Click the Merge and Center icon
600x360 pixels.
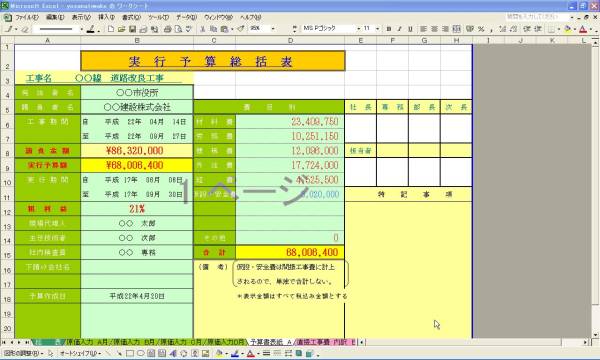pos(457,29)
